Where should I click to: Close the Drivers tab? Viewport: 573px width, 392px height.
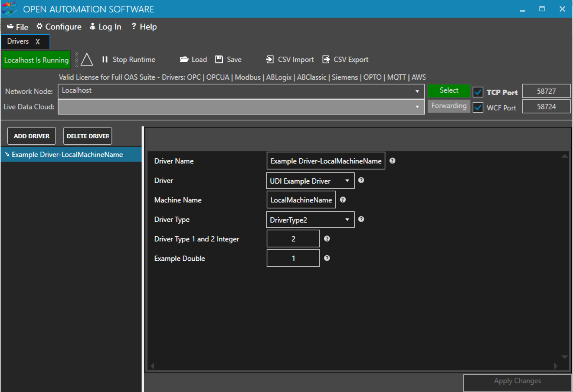click(x=37, y=42)
